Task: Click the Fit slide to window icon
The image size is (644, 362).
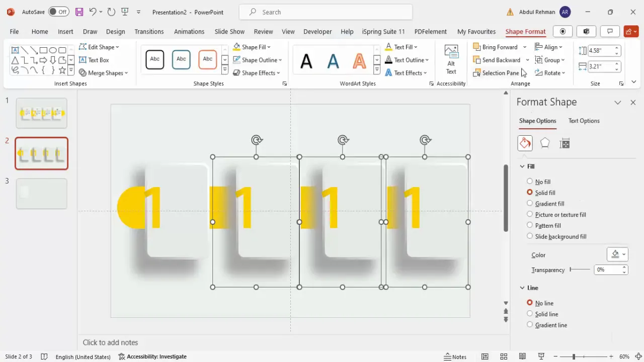Action: 638,356
